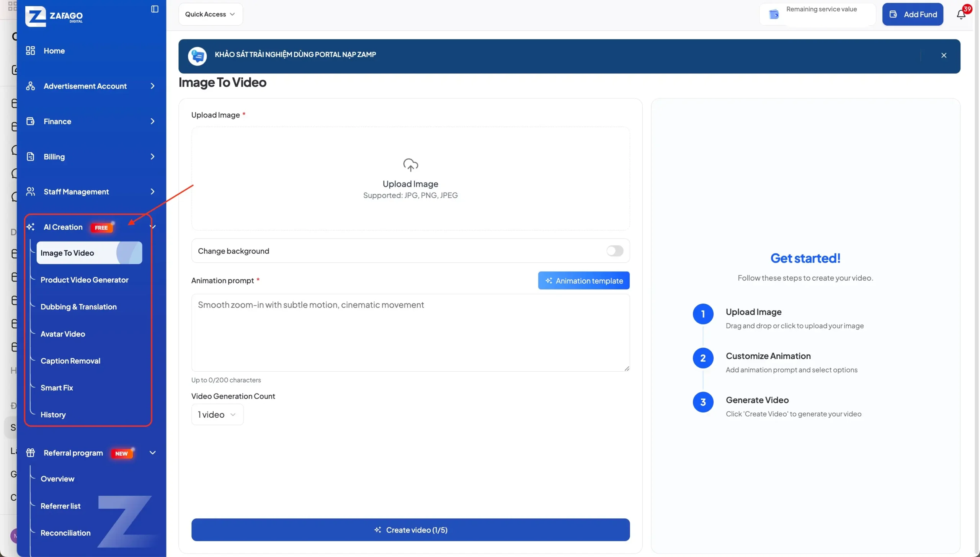980x557 pixels.
Task: Open Video Generation Count dropdown
Action: (x=217, y=415)
